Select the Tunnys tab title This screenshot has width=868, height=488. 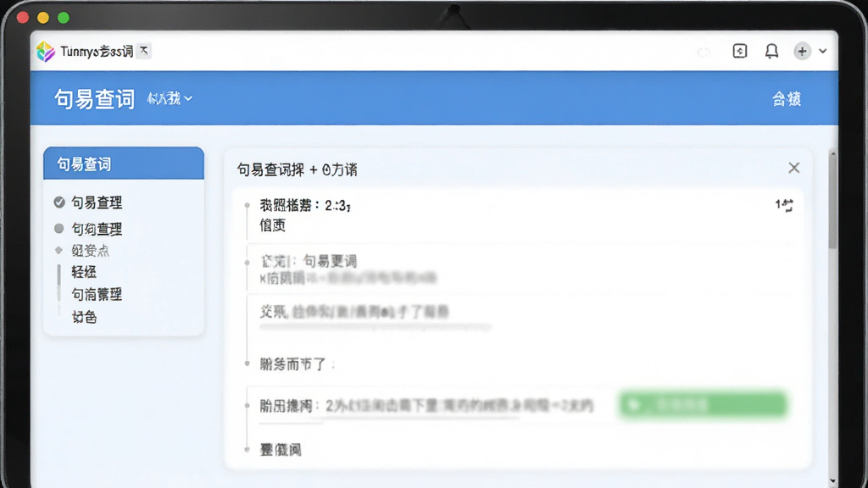tap(97, 52)
